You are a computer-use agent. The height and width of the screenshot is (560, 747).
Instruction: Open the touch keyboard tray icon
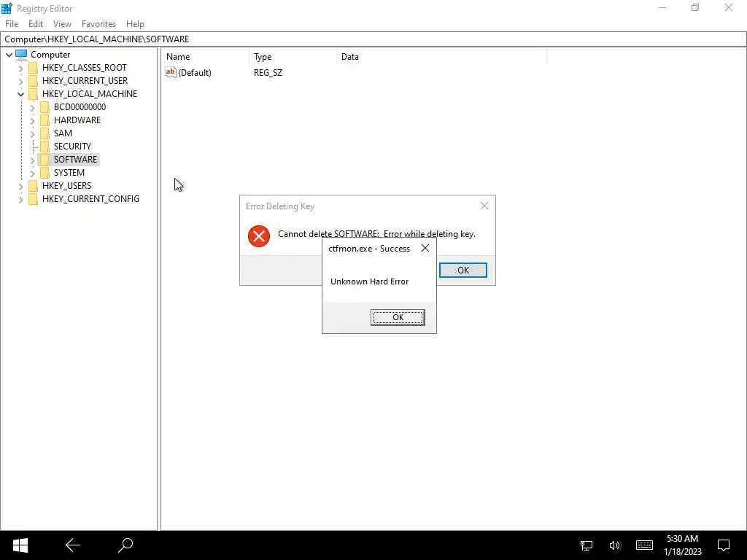tap(644, 545)
